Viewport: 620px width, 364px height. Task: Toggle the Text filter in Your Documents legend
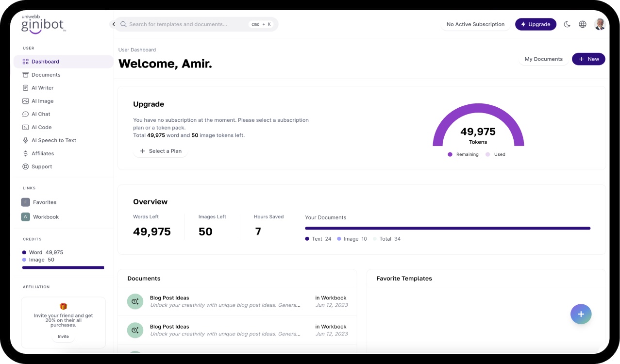point(318,239)
